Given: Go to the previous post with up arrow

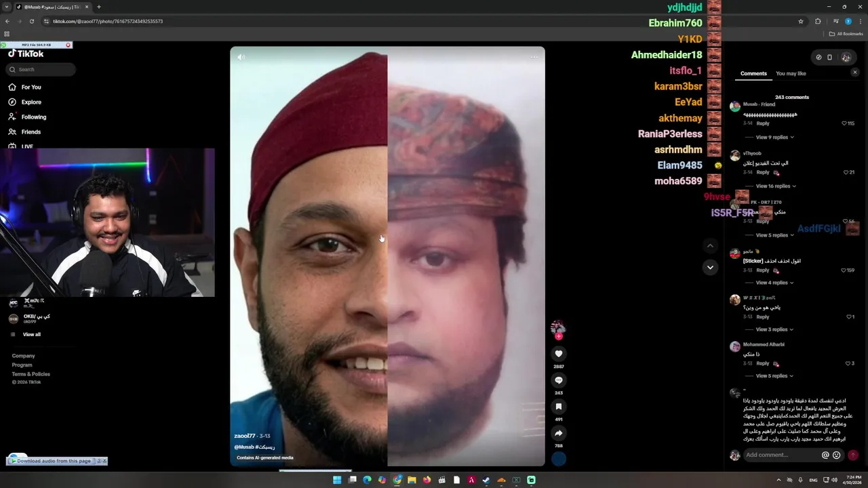Looking at the screenshot, I should [x=710, y=245].
